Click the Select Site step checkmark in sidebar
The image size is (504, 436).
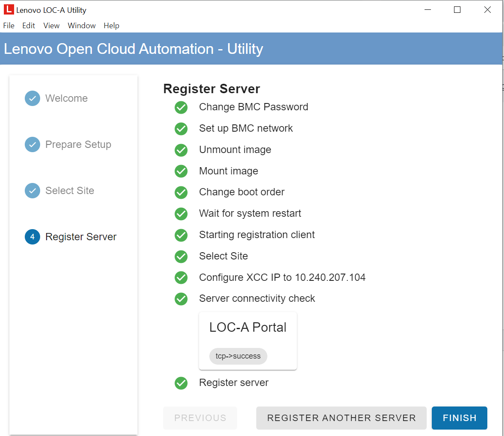tap(32, 191)
